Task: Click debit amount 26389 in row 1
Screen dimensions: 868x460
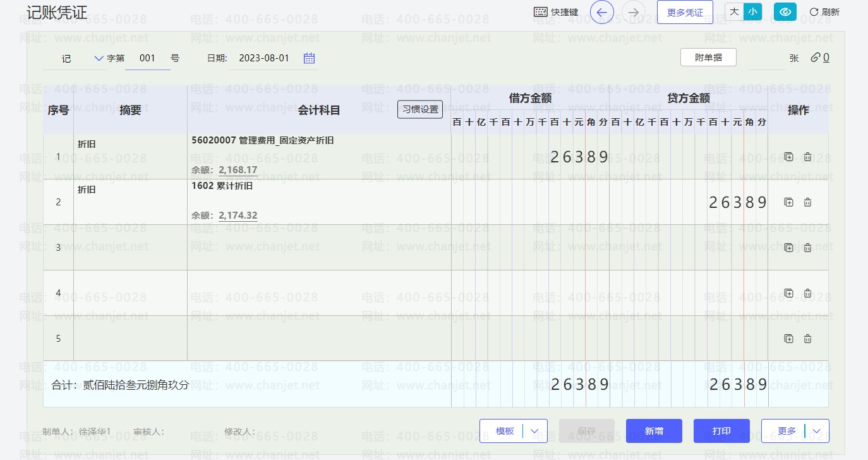Action: (579, 157)
